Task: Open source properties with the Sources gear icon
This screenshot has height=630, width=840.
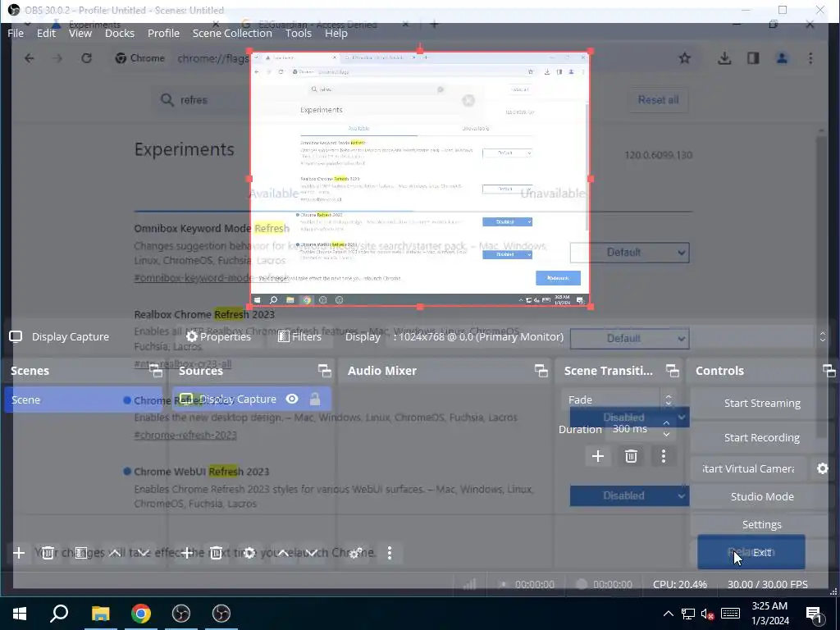Action: coord(249,553)
